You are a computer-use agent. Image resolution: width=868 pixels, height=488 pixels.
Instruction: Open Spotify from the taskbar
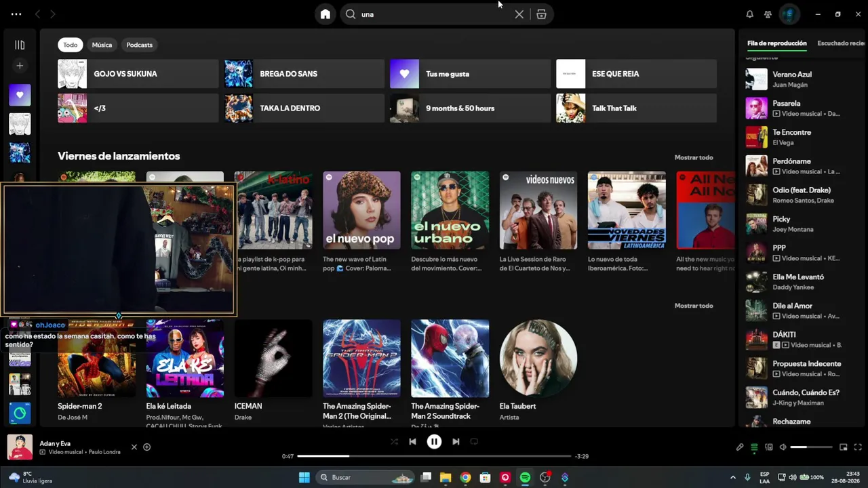tap(525, 477)
